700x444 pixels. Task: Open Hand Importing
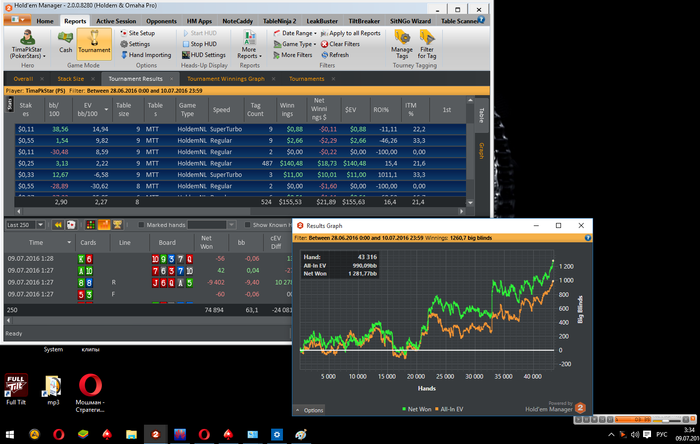click(x=146, y=55)
